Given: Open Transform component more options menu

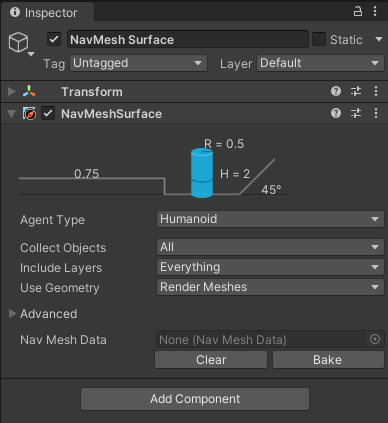Looking at the screenshot, I should click(376, 91).
